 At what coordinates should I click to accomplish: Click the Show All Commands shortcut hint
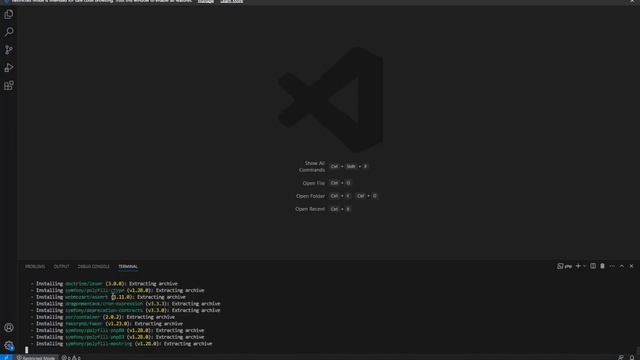(x=333, y=167)
